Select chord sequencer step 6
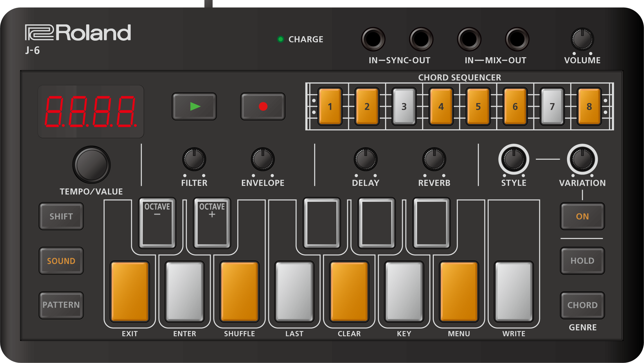Viewport: 644px width, 363px height. click(515, 107)
